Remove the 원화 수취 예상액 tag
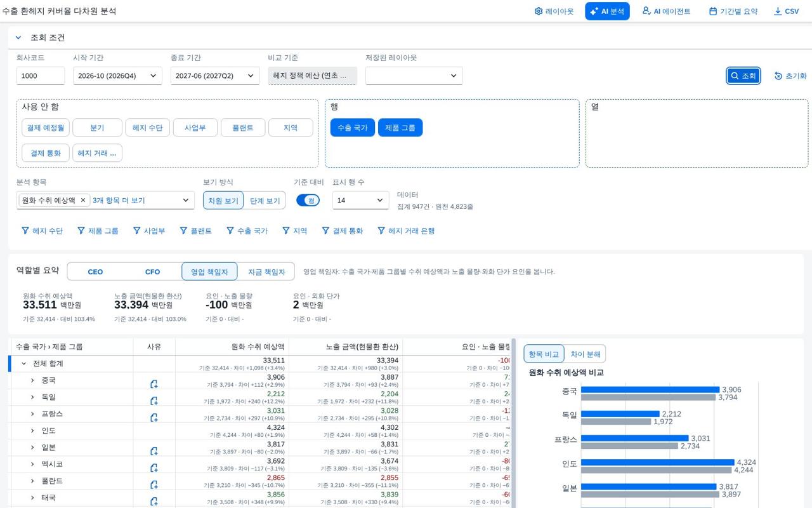The image size is (812, 508). tap(82, 200)
